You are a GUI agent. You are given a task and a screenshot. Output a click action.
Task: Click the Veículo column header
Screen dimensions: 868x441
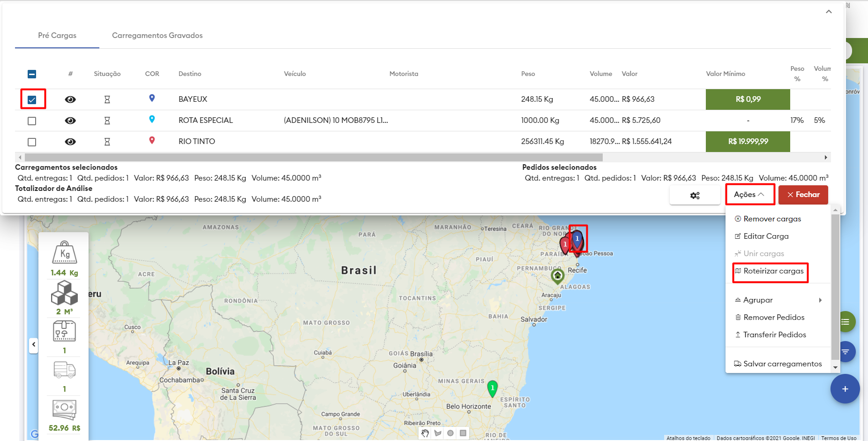(x=295, y=74)
